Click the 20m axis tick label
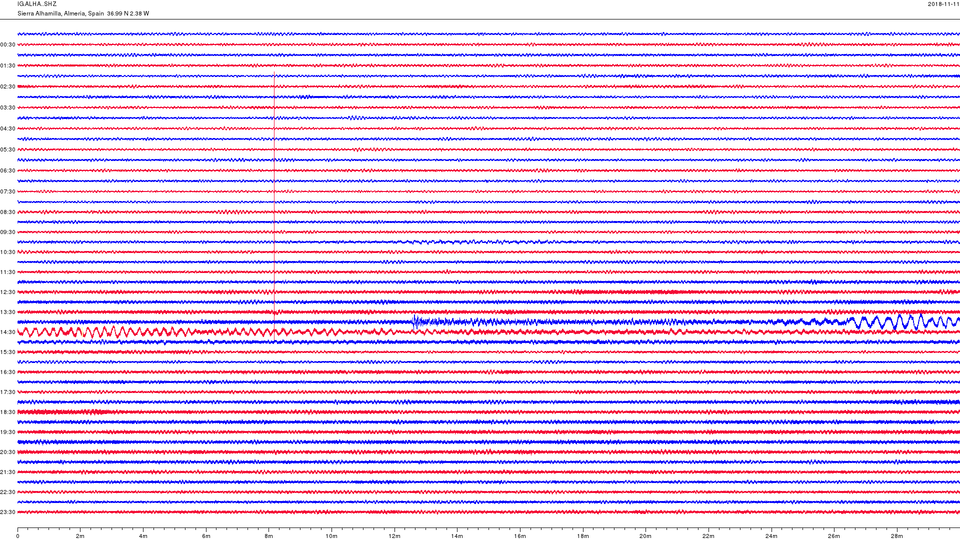This screenshot has height=540, width=960. click(x=645, y=536)
